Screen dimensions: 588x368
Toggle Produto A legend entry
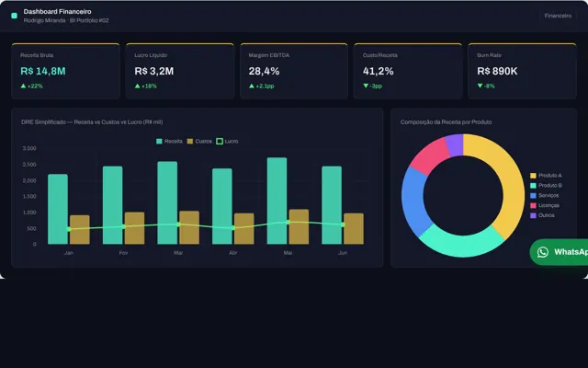(546, 176)
